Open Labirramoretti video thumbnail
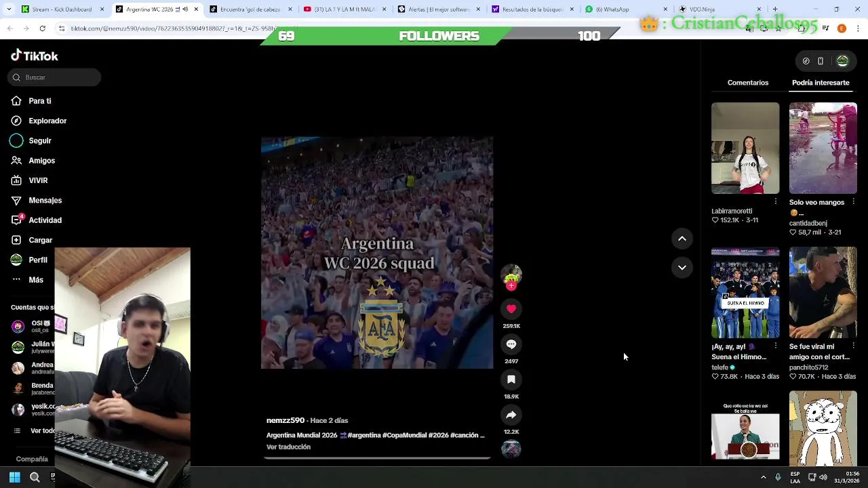 point(745,148)
